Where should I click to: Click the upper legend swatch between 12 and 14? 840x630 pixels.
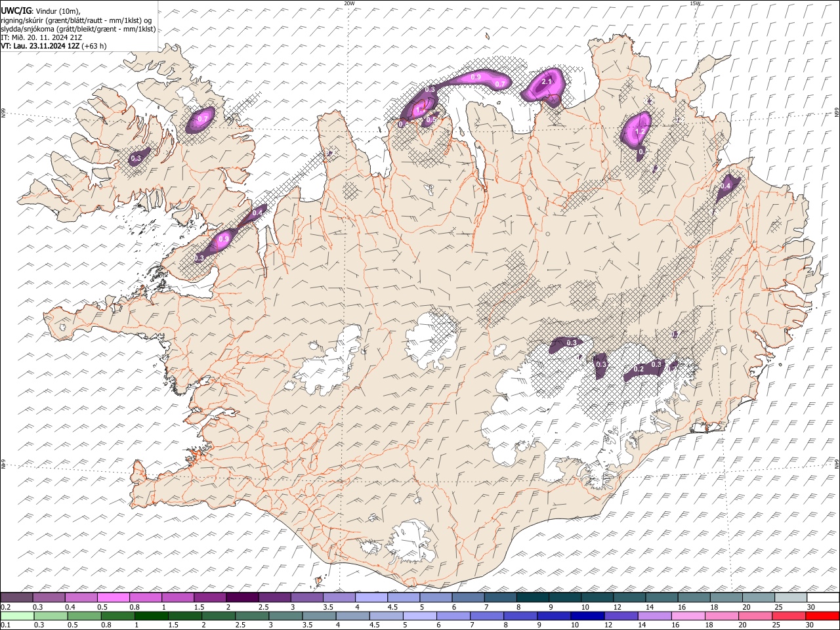pyautogui.click(x=629, y=597)
